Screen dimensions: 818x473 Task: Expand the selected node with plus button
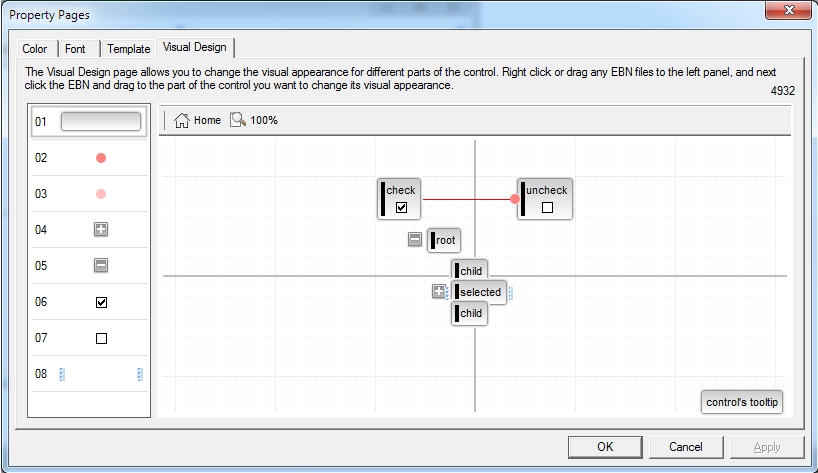pyautogui.click(x=438, y=292)
